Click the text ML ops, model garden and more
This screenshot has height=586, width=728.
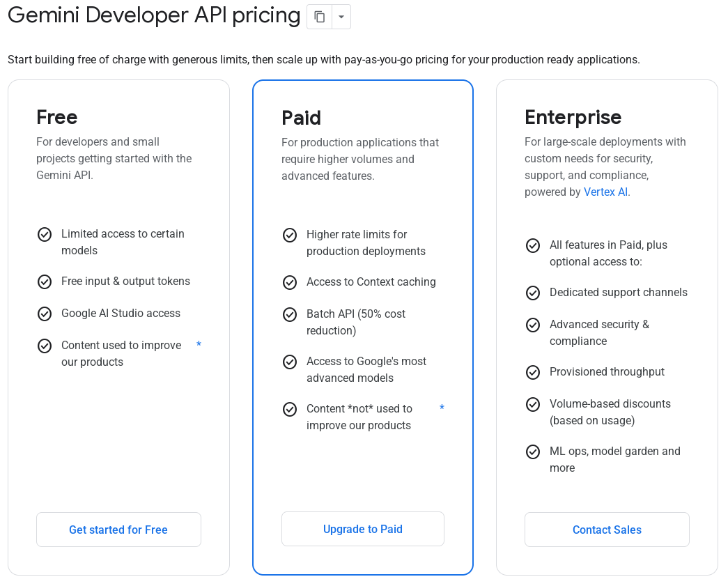click(x=614, y=459)
